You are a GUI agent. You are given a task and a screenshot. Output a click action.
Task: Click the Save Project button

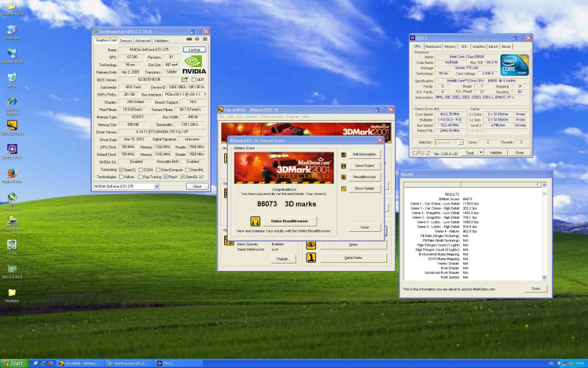point(365,166)
